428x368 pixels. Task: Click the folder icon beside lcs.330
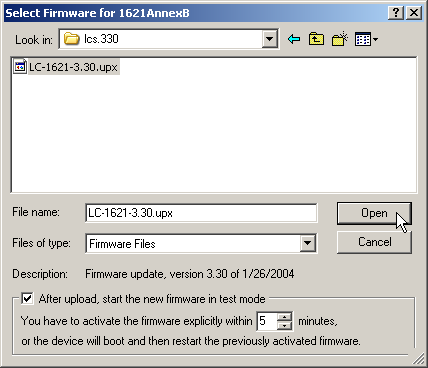(71, 39)
